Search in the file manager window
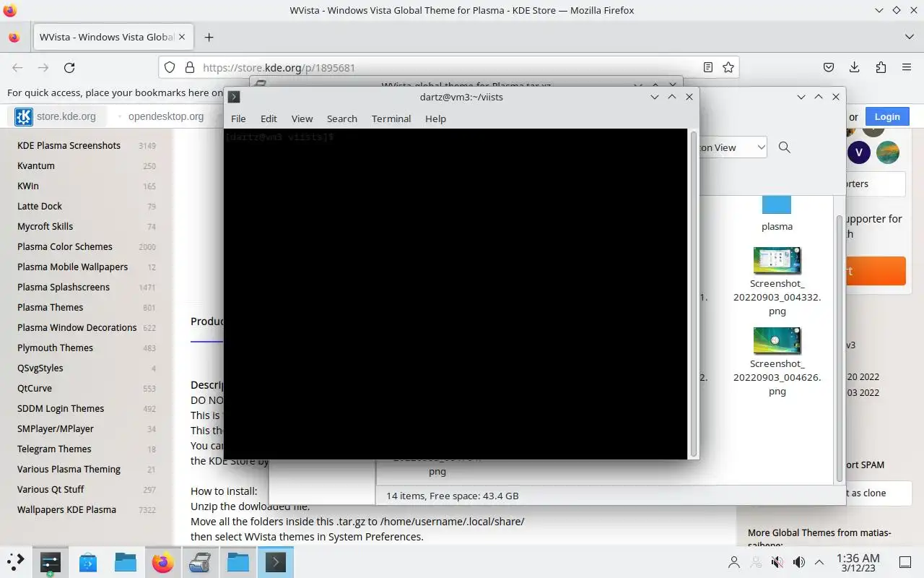 pyautogui.click(x=785, y=147)
